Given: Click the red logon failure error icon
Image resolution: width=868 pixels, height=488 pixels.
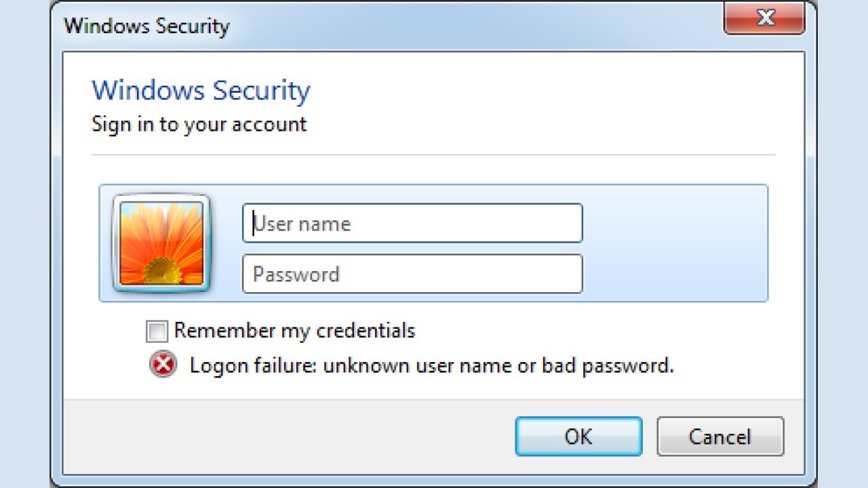Looking at the screenshot, I should tap(163, 365).
